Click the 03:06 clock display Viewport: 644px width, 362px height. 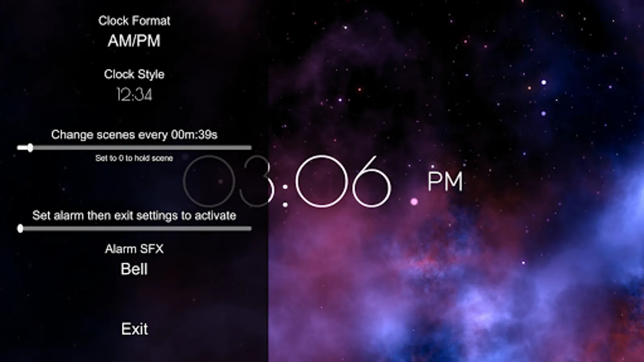point(287,181)
